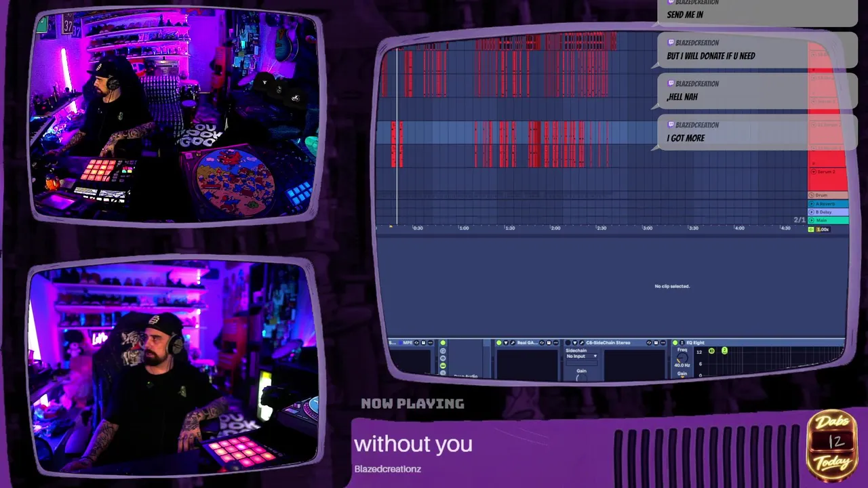Click the Blazedcreationz artist name
This screenshot has height=488, width=868.
coord(387,469)
